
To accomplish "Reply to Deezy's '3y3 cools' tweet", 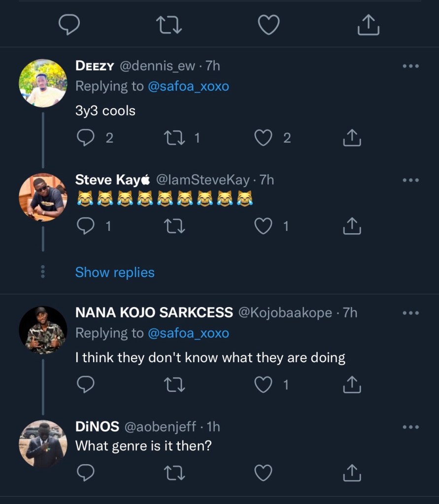I will tap(86, 138).
